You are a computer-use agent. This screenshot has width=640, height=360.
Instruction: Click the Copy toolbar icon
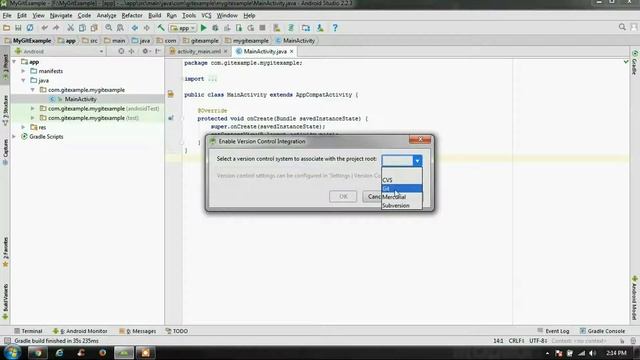point(82,28)
